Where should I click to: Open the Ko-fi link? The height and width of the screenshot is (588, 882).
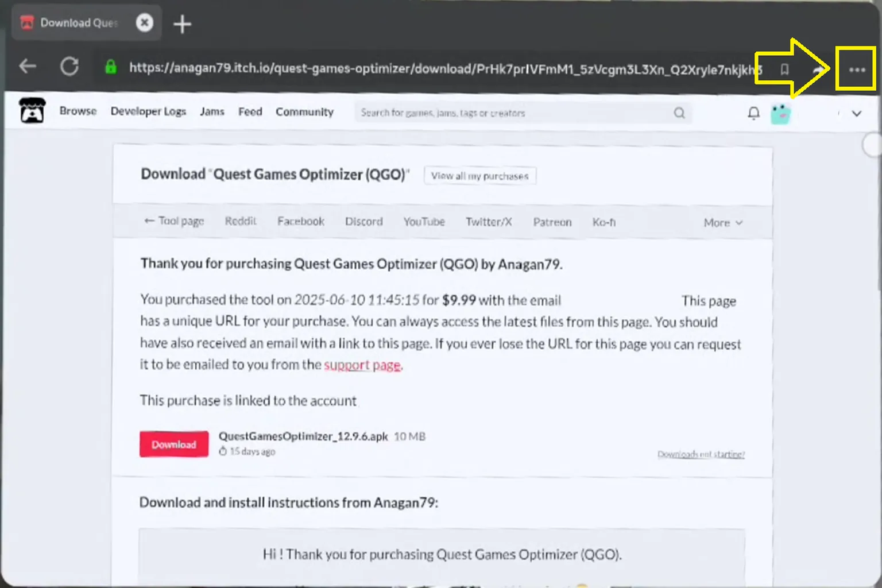pos(604,222)
